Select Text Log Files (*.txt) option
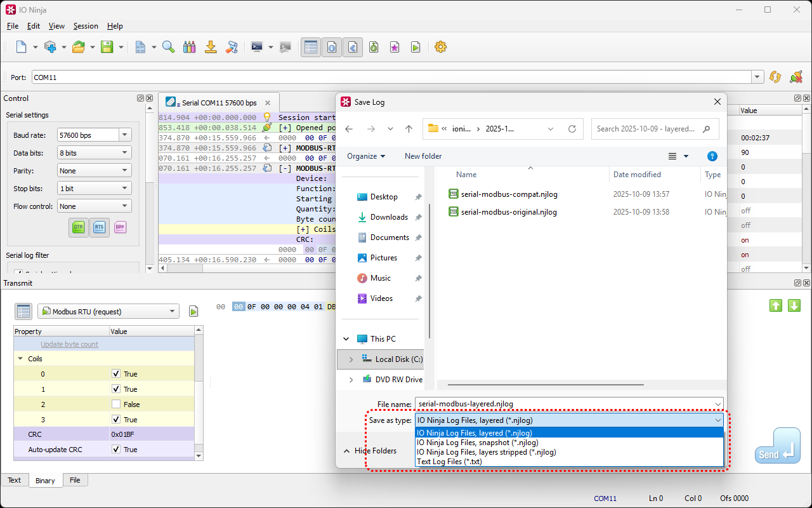 [449, 462]
